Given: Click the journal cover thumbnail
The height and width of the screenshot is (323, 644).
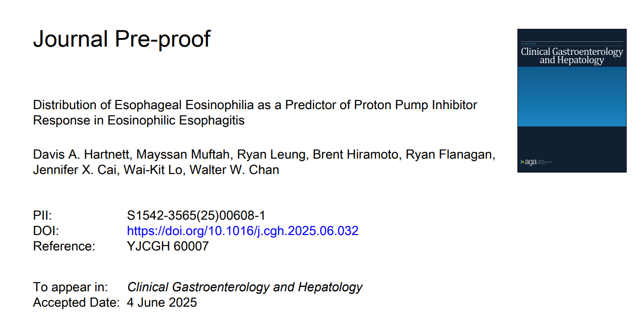Looking at the screenshot, I should point(572,100).
